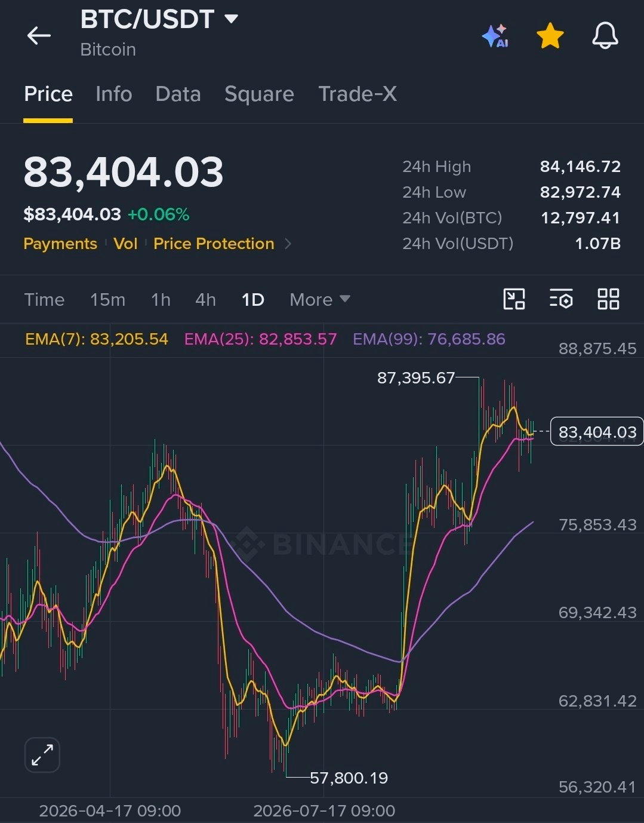The width and height of the screenshot is (644, 823).
Task: Open the Trade-X tab
Action: click(x=358, y=94)
